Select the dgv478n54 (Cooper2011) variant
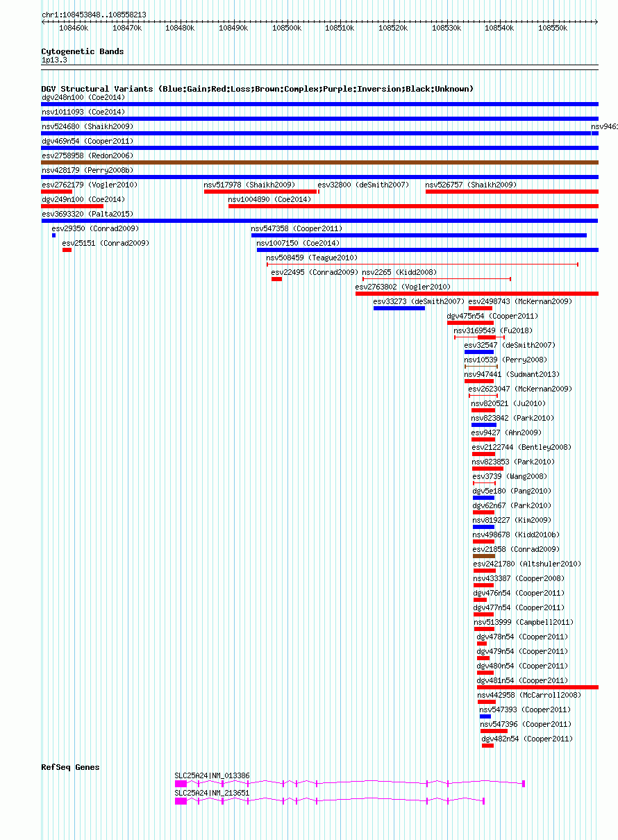618x840 pixels. 482,644
